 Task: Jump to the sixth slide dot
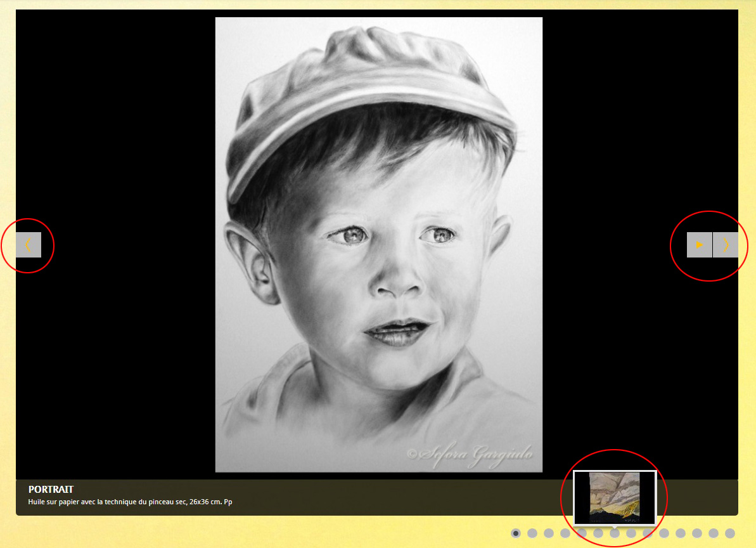pyautogui.click(x=598, y=533)
